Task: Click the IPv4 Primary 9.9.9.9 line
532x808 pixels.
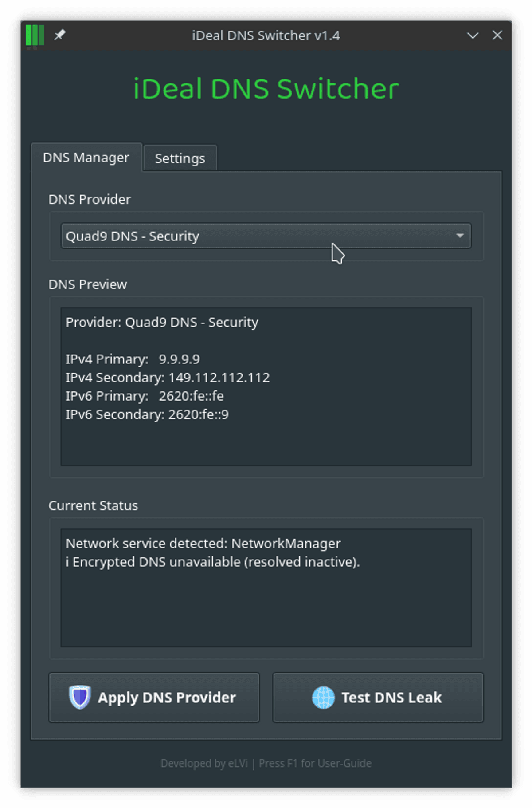Action: 133,359
